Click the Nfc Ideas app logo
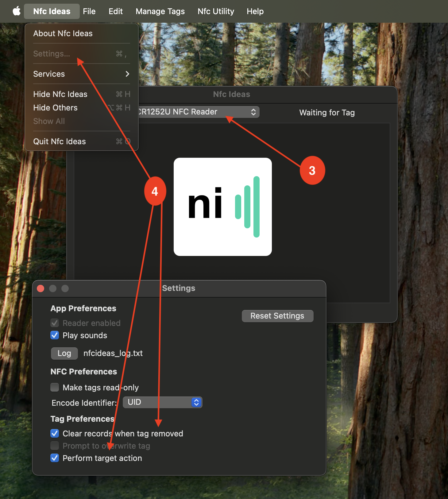Viewport: 448px width, 499px height. point(222,207)
